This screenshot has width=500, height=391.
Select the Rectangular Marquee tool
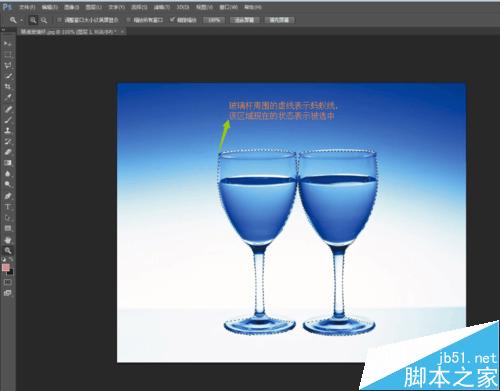(8, 55)
